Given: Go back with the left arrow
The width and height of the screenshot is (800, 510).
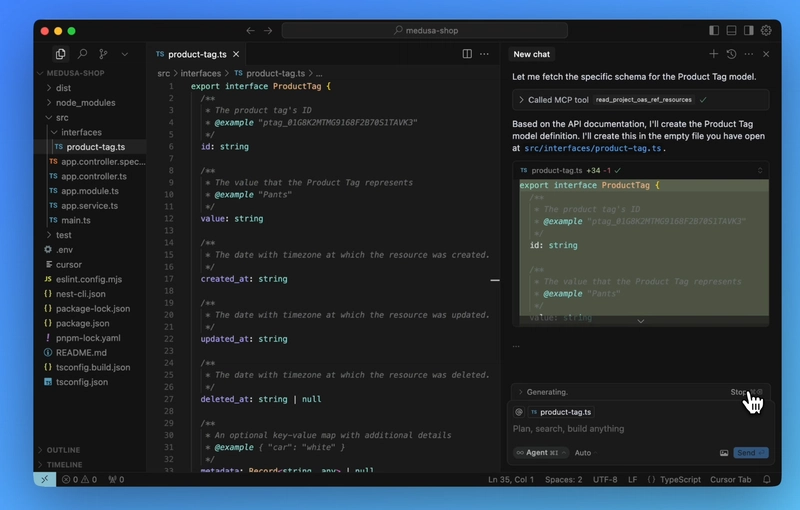Looking at the screenshot, I should click(250, 31).
